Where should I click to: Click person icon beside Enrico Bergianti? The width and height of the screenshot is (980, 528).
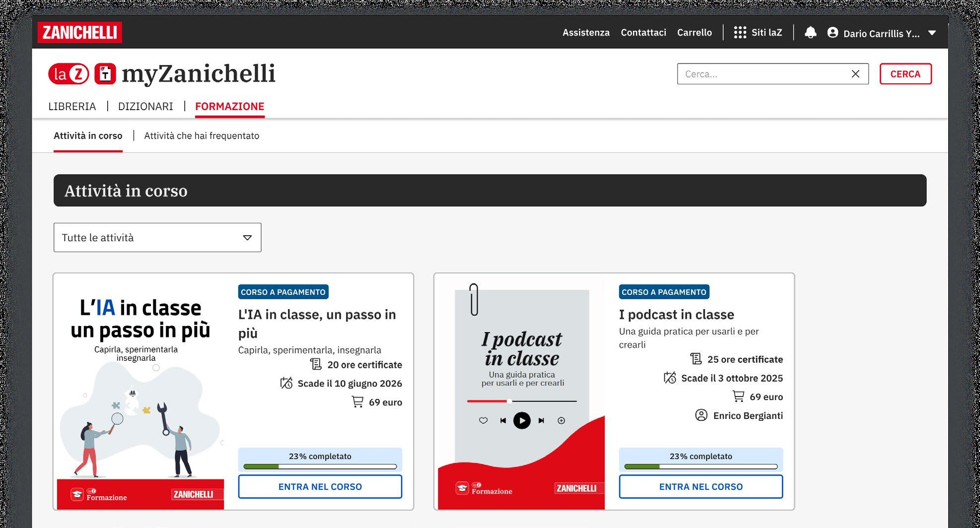(701, 415)
